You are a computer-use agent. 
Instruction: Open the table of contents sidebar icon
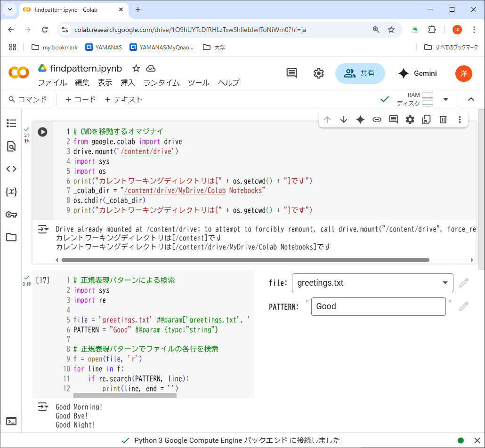click(x=11, y=123)
